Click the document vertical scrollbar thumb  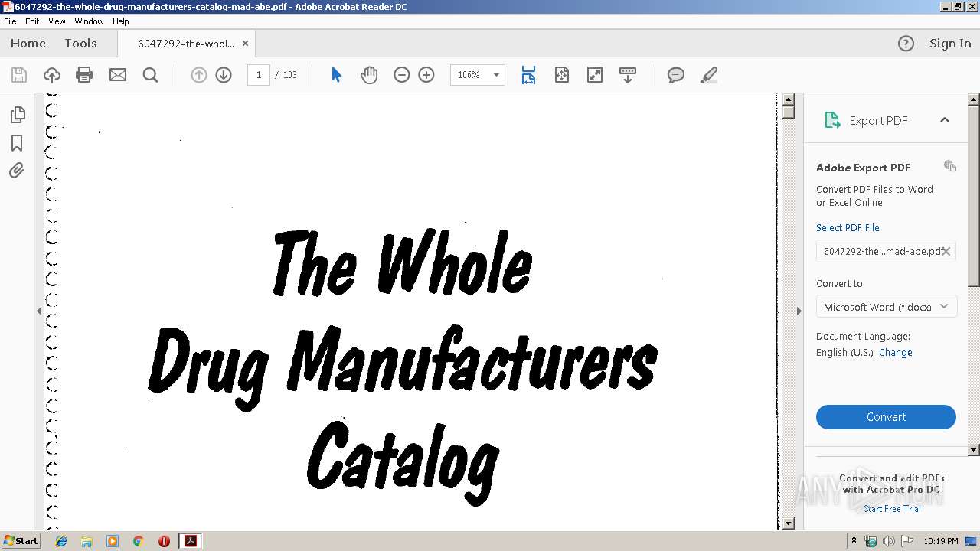[x=788, y=113]
